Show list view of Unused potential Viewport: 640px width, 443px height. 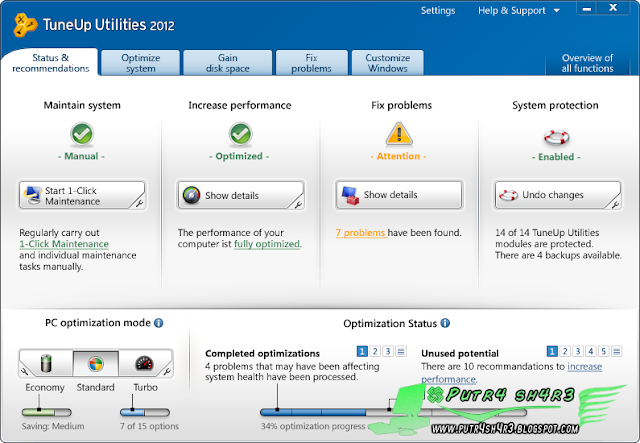click(617, 351)
